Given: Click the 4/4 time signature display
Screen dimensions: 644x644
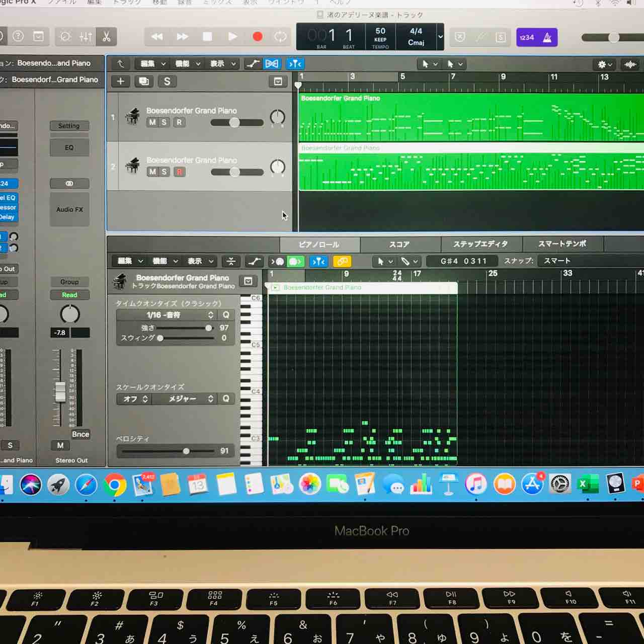Looking at the screenshot, I should tap(416, 31).
